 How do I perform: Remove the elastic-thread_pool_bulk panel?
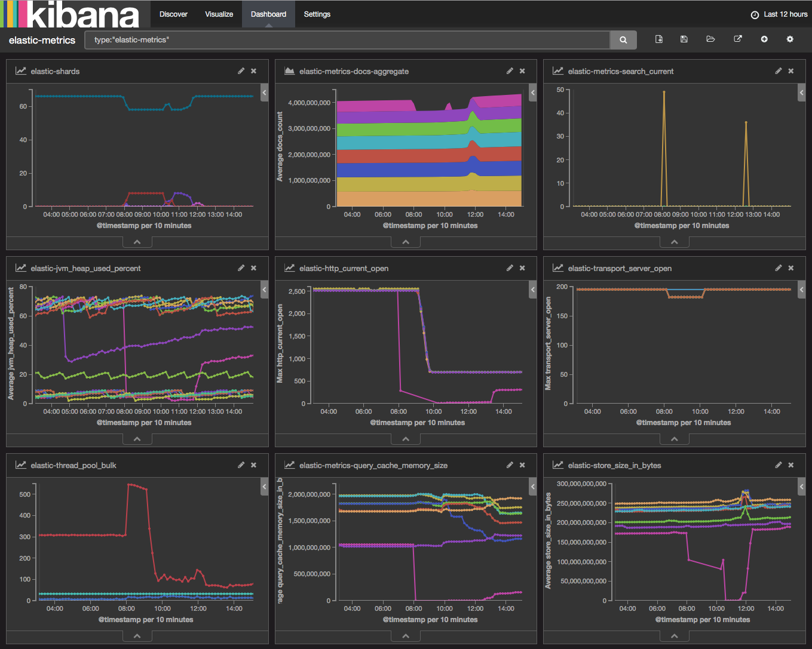tap(254, 465)
